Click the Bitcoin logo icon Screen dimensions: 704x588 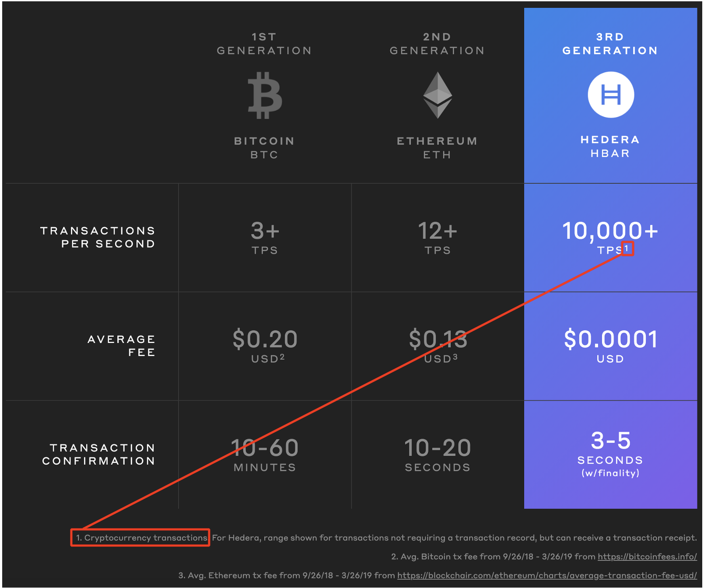click(265, 95)
